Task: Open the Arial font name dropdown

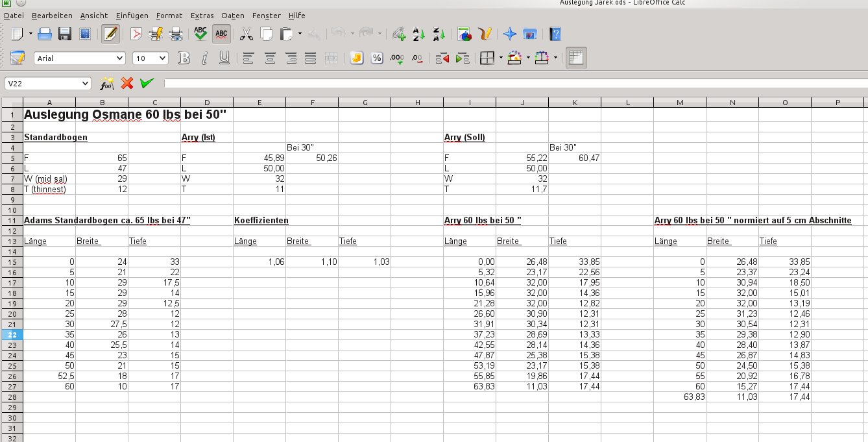Action: (x=119, y=58)
